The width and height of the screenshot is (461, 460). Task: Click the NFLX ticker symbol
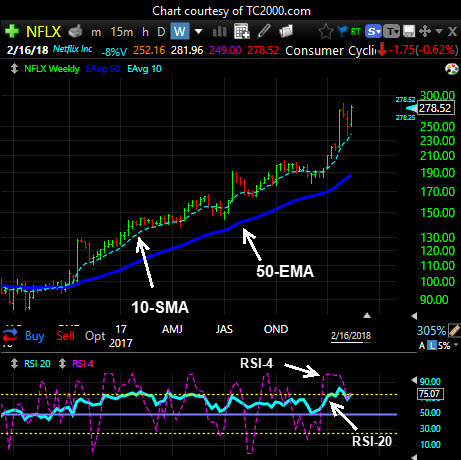(x=43, y=32)
